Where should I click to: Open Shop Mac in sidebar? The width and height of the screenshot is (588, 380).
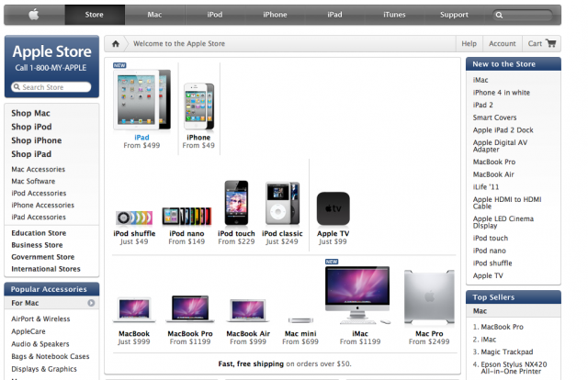pyautogui.click(x=30, y=113)
